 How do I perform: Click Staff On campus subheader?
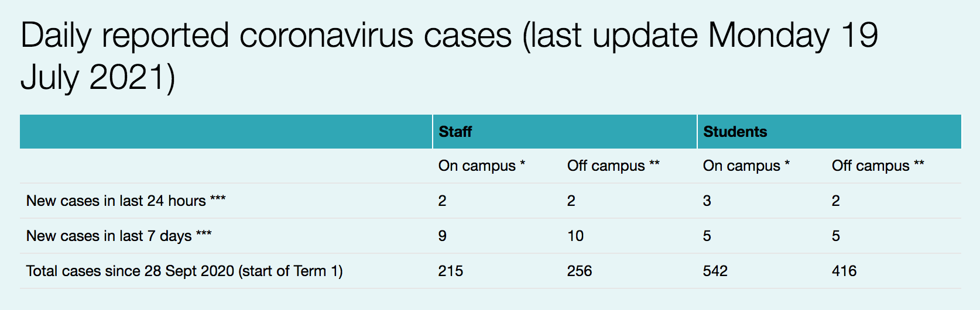(x=482, y=166)
